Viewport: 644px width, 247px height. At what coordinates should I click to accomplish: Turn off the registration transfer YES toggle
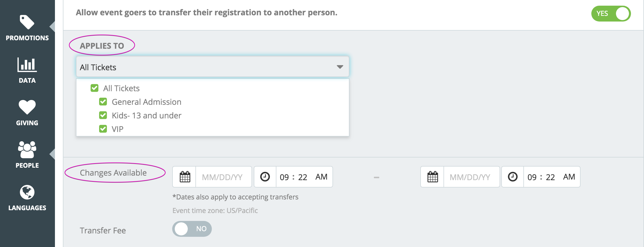pyautogui.click(x=611, y=14)
